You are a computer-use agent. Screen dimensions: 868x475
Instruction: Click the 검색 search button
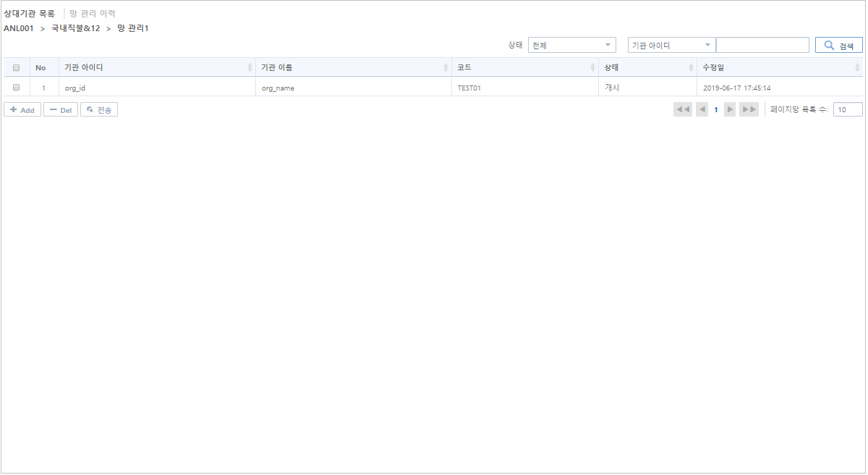pos(838,44)
